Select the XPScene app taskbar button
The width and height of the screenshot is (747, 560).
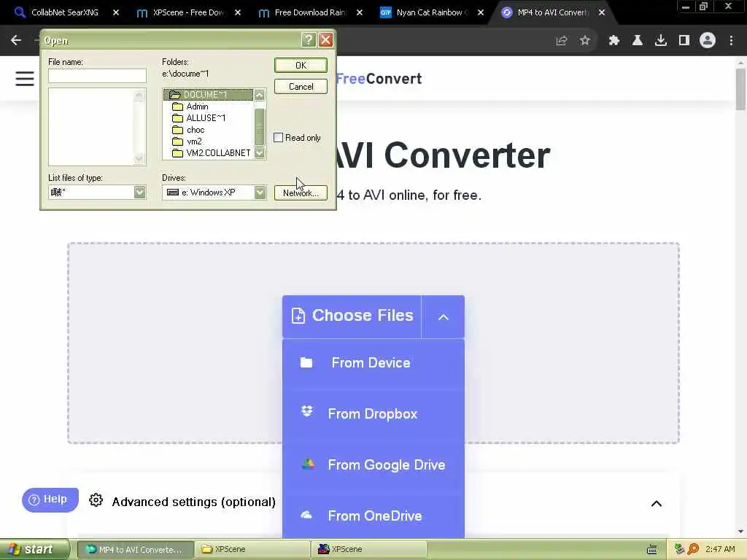point(370,550)
